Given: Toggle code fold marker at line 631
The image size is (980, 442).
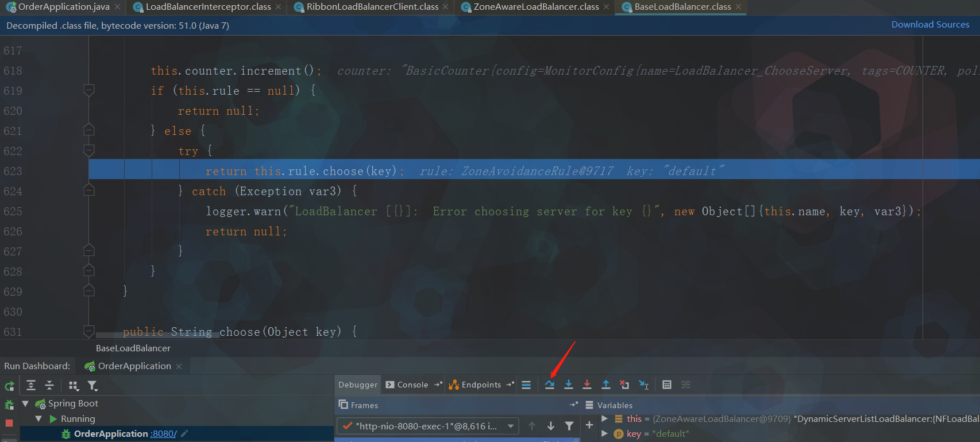Looking at the screenshot, I should click(x=89, y=331).
